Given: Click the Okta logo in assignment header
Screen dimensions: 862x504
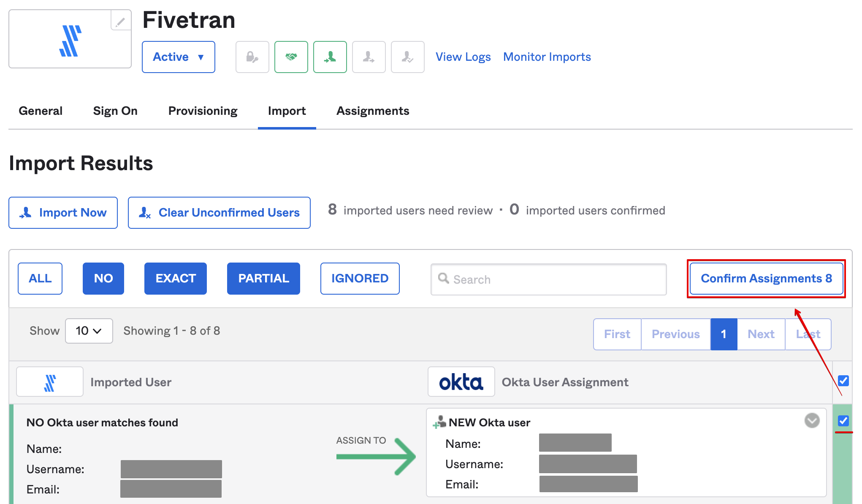Looking at the screenshot, I should click(461, 382).
